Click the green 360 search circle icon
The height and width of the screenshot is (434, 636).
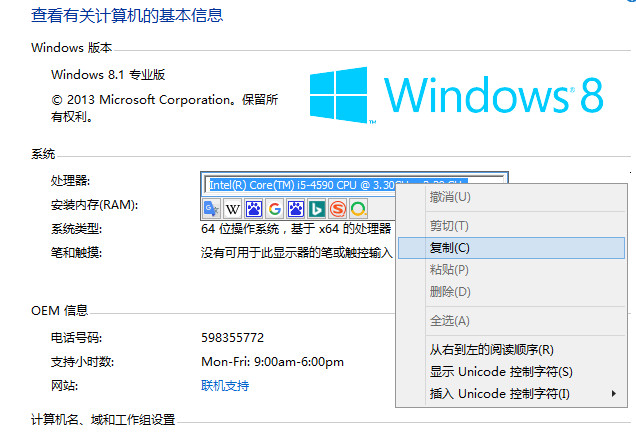click(358, 209)
